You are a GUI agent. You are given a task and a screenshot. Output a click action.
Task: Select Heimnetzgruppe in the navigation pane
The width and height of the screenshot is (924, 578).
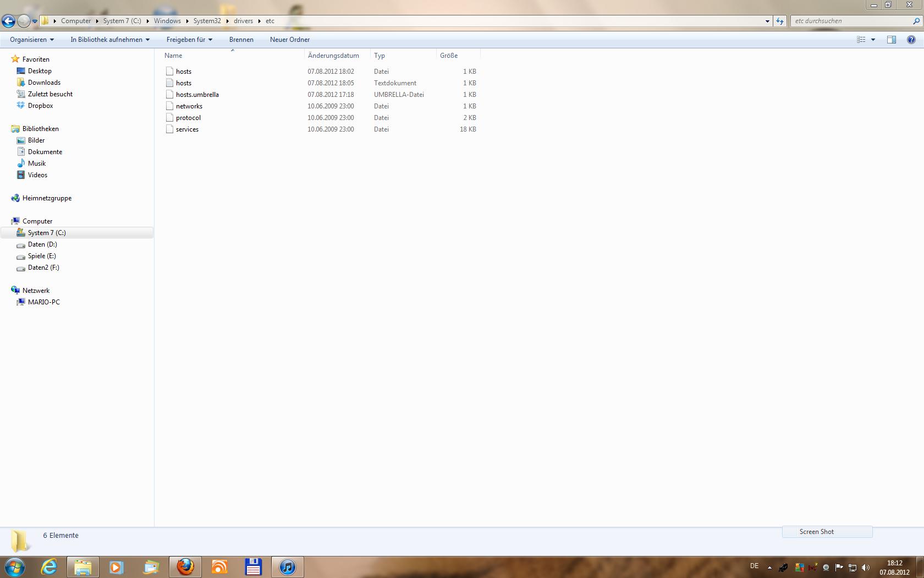click(47, 198)
